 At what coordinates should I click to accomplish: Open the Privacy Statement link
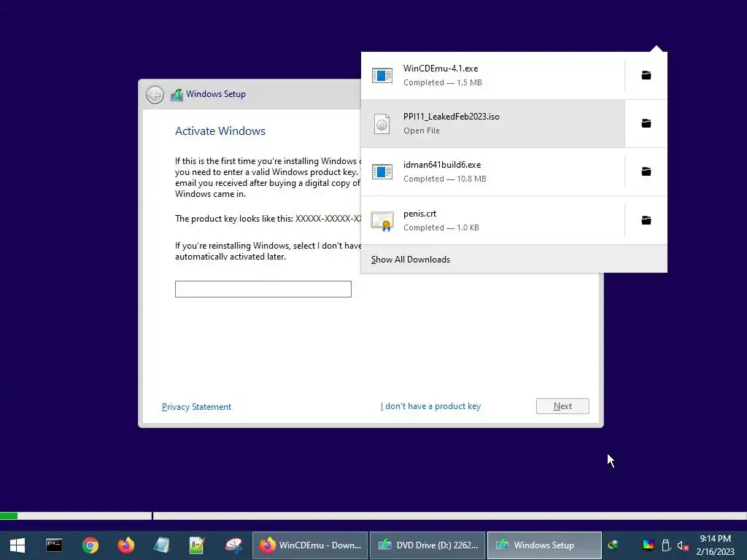tap(196, 407)
